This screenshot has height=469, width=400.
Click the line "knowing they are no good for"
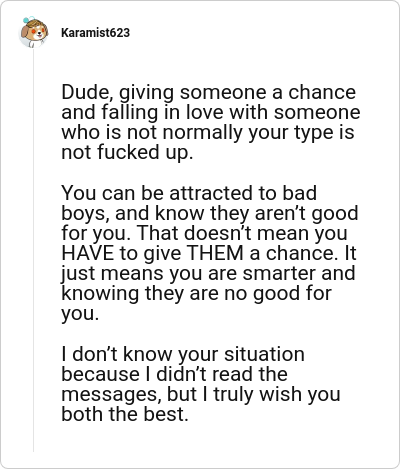click(x=196, y=293)
